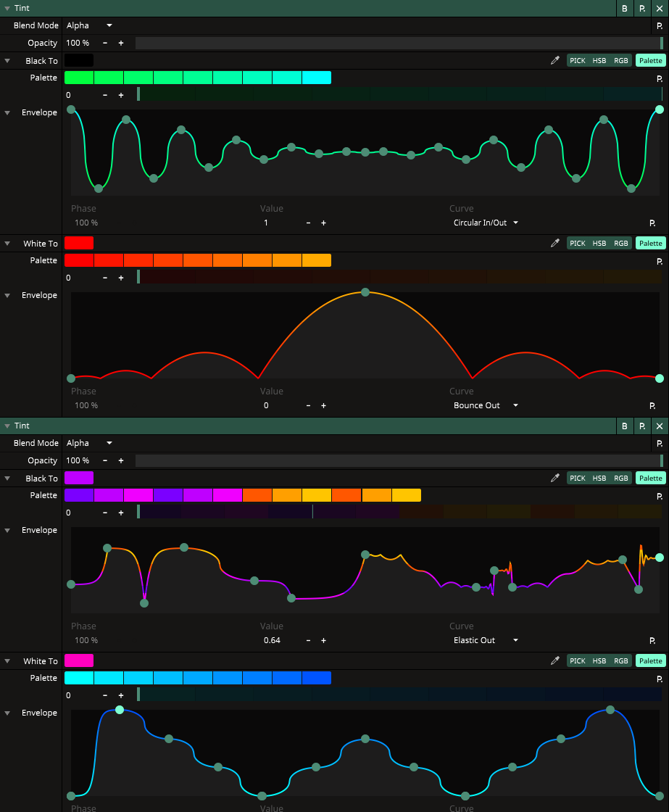Select RGB mode for purple Black To

[621, 478]
